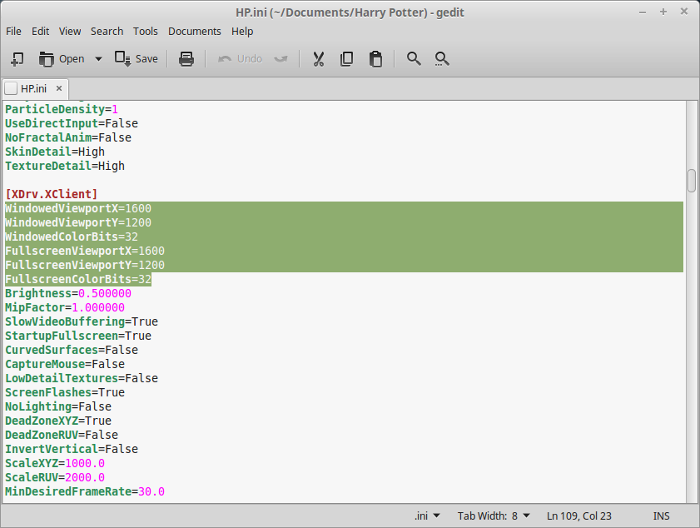Click the WindowedViewportY=1200 line
Screen dimensions: 700x528
click(78, 223)
